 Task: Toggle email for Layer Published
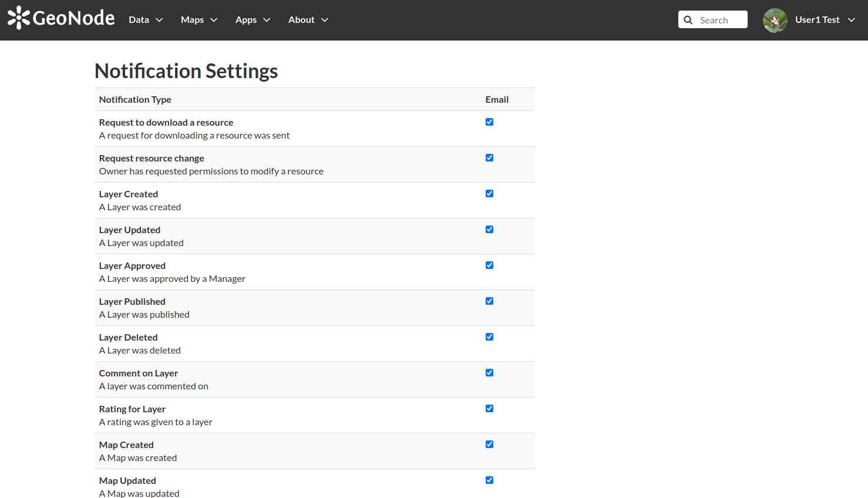[489, 301]
